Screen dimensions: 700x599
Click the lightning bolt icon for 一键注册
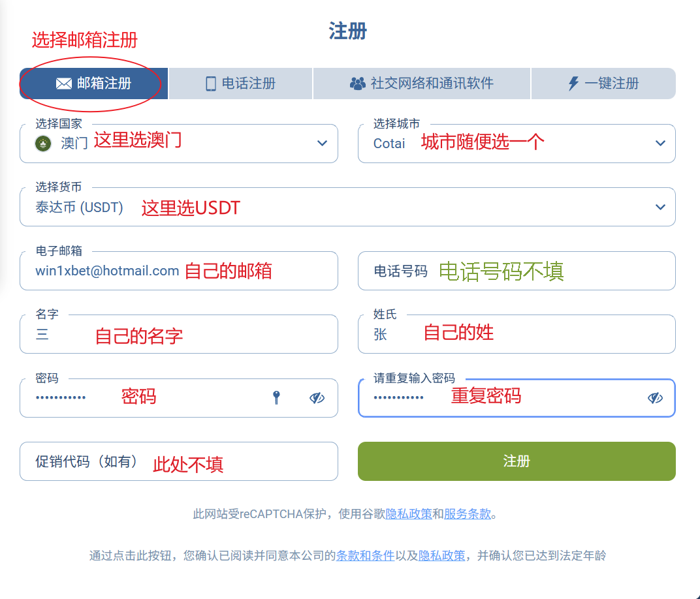(573, 84)
